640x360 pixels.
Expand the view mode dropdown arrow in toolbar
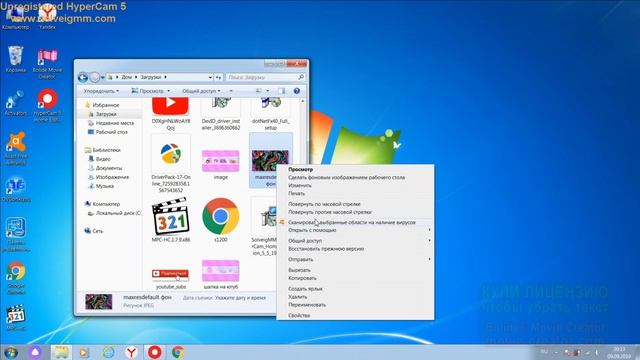268,91
